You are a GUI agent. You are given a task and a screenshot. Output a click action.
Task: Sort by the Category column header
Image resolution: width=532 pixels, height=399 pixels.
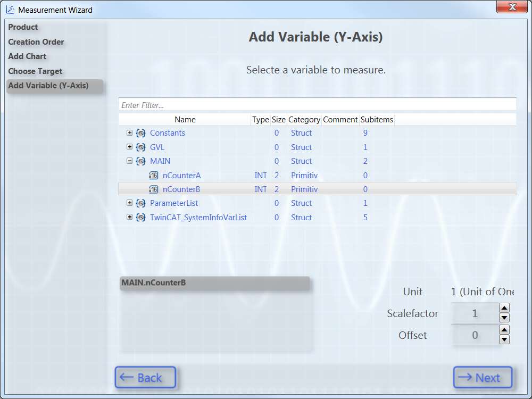point(304,119)
